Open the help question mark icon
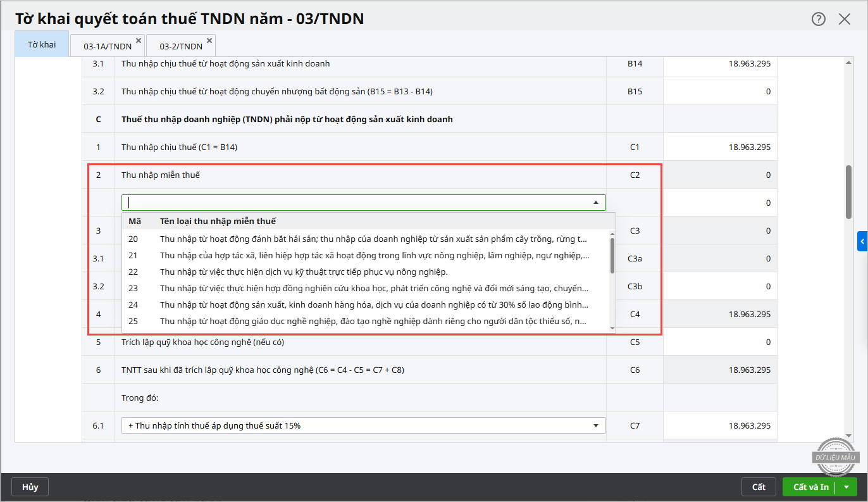The image size is (868, 502). pyautogui.click(x=819, y=19)
